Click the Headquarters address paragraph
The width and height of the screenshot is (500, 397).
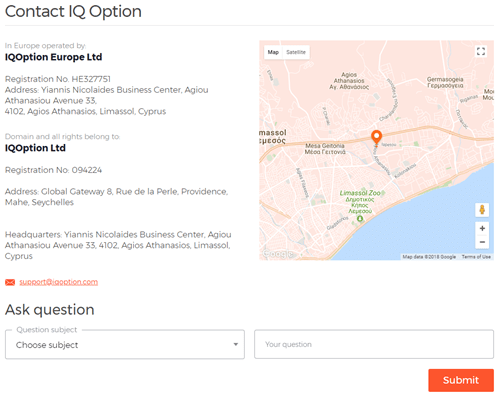tap(118, 245)
